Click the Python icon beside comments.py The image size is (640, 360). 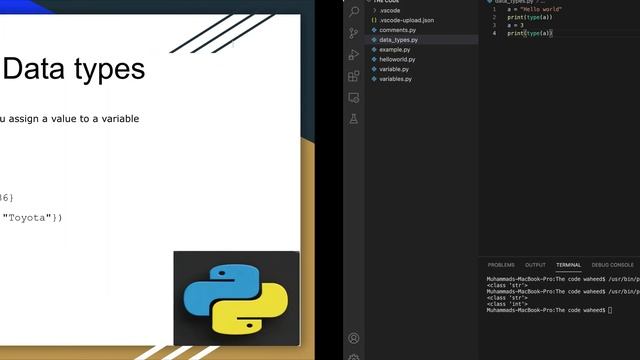(x=374, y=30)
